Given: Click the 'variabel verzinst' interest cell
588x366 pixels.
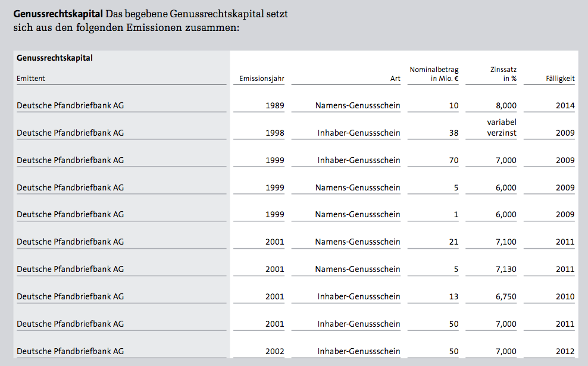Looking at the screenshot, I should pyautogui.click(x=501, y=127).
